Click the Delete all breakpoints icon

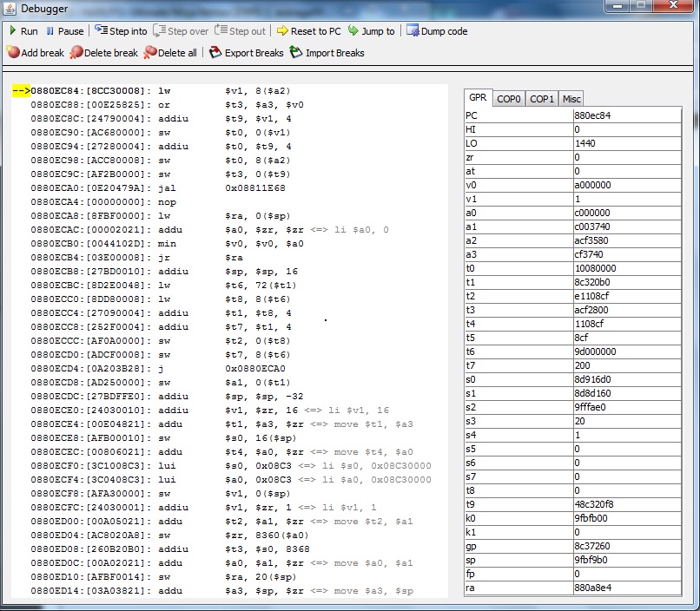click(x=150, y=52)
